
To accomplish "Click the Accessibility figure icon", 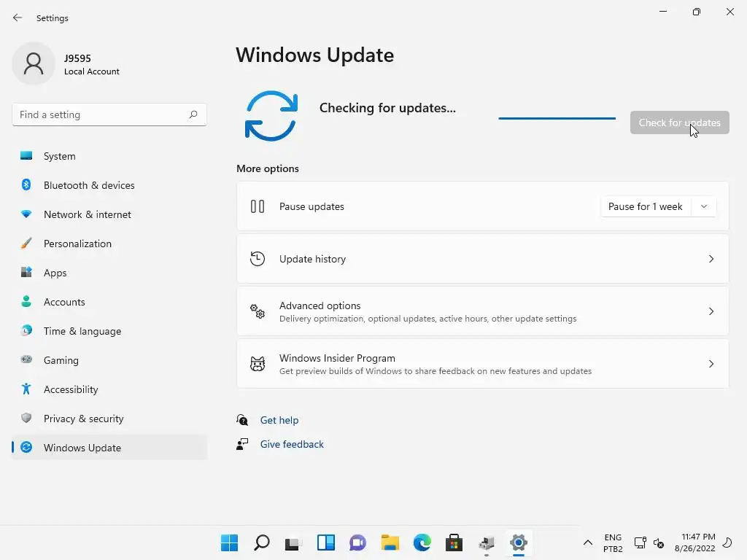I will click(x=26, y=389).
